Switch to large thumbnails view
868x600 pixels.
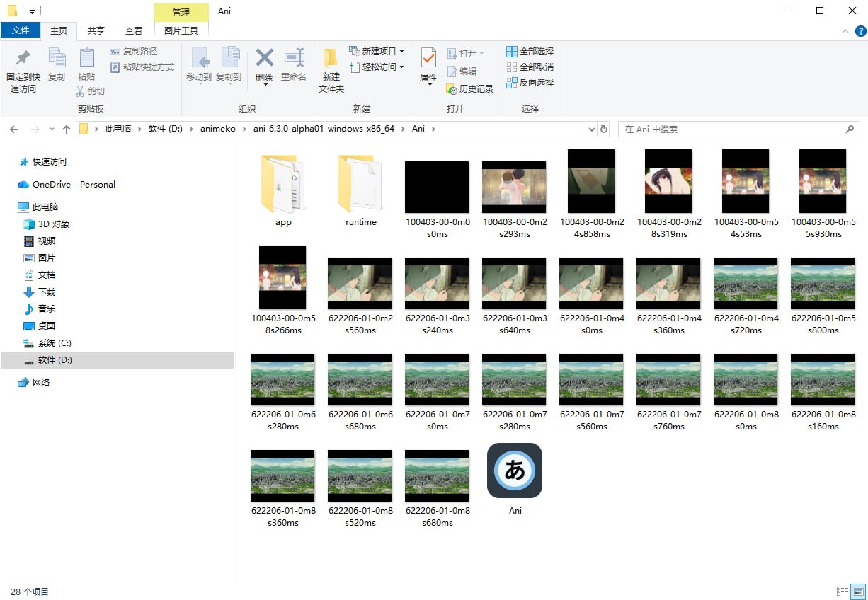click(858, 592)
